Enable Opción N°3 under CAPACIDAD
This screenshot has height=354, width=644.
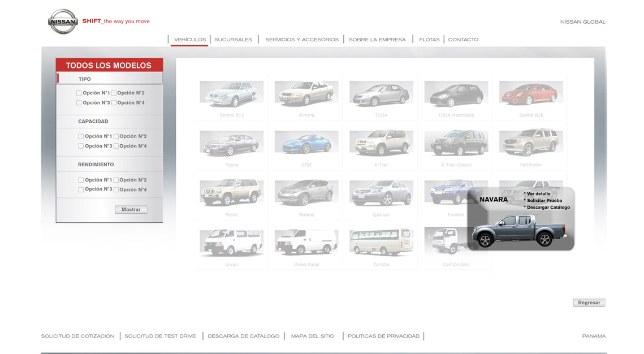[x=81, y=146]
